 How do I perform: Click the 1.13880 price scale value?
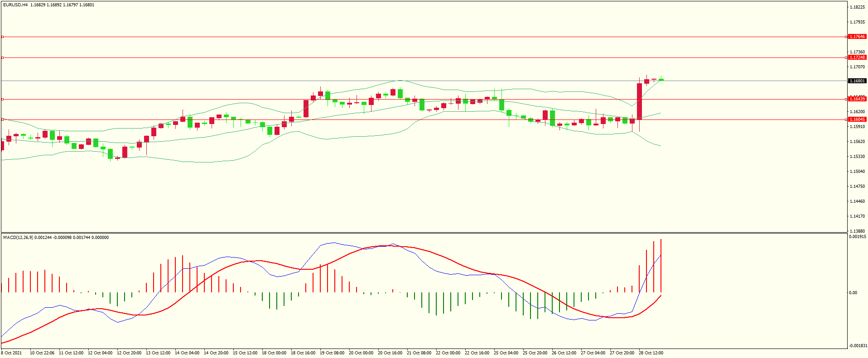858,231
